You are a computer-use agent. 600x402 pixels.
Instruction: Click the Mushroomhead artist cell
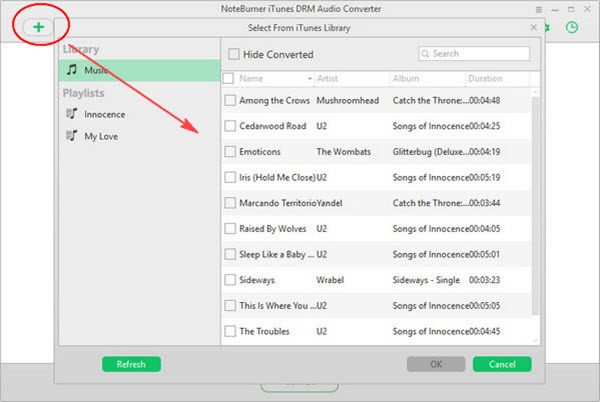347,101
